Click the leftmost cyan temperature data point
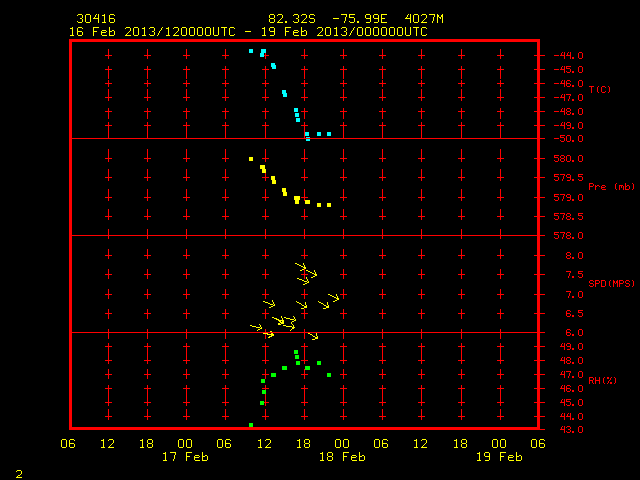 pyautogui.click(x=251, y=51)
